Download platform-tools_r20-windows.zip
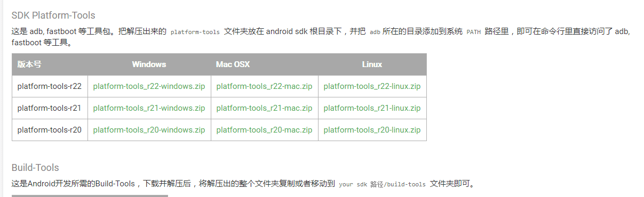This screenshot has width=644, height=197. (x=149, y=130)
